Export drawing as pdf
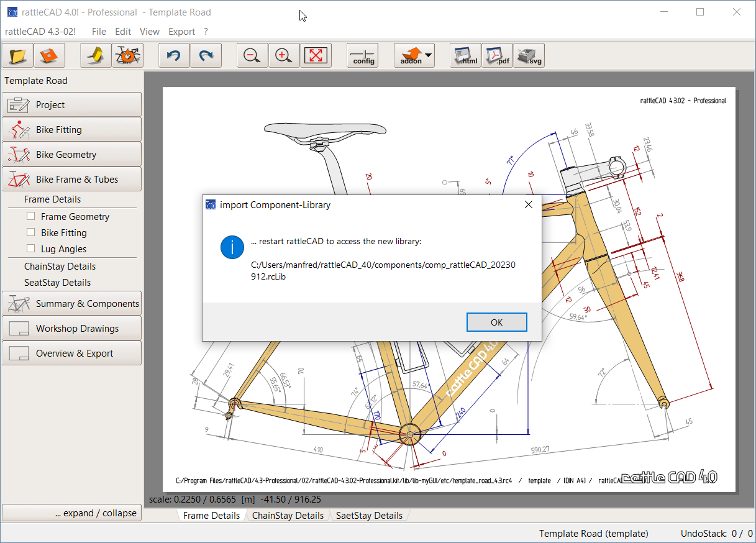 tap(497, 55)
